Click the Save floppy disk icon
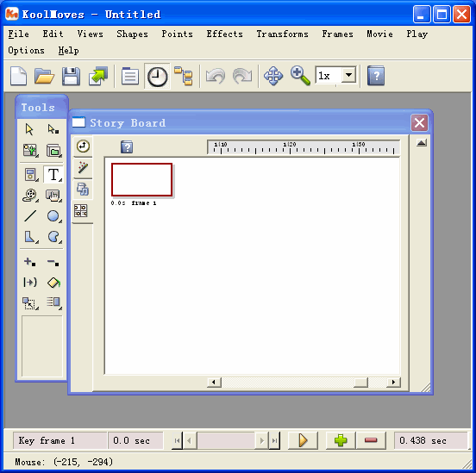Image resolution: width=476 pixels, height=473 pixels. tap(71, 76)
